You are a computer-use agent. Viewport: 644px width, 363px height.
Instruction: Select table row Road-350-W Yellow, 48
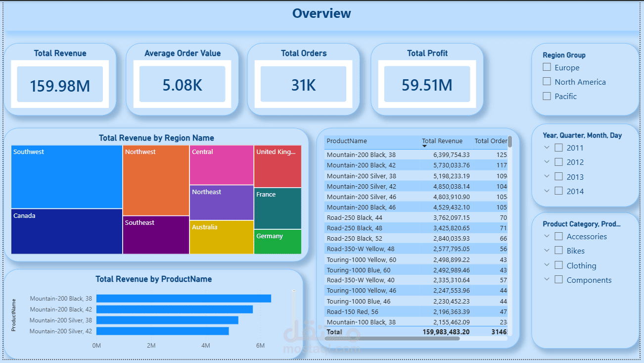point(416,249)
